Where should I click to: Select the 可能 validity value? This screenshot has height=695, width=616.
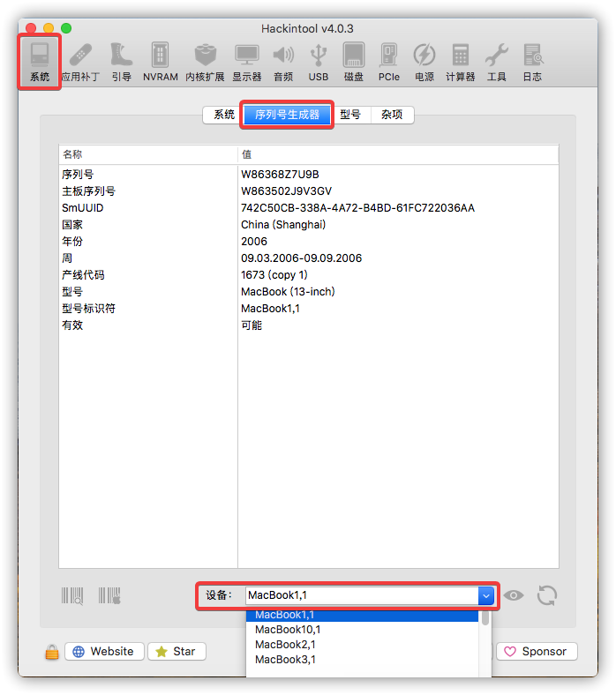tap(252, 325)
